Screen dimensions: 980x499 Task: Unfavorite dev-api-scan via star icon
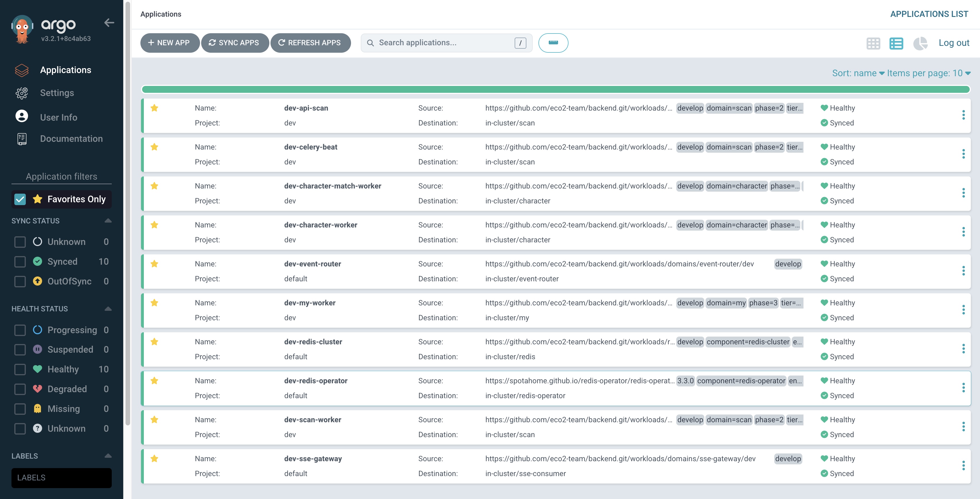pyautogui.click(x=154, y=108)
